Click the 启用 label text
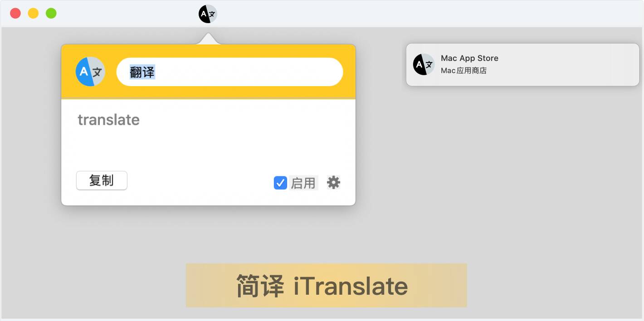644x321 pixels. (303, 183)
